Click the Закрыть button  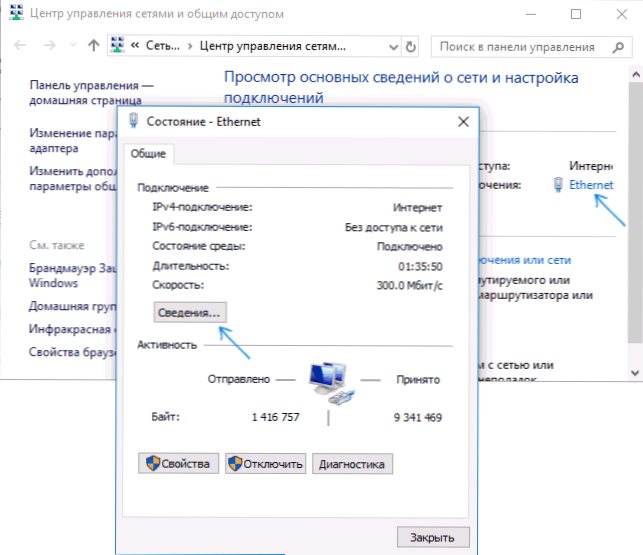pyautogui.click(x=433, y=537)
